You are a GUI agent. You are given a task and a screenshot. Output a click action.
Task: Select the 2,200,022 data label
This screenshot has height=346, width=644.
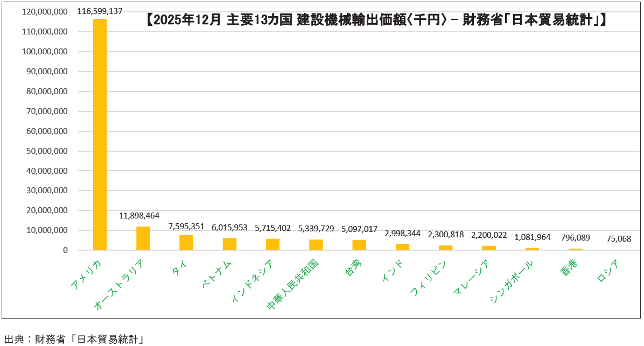pos(489,235)
